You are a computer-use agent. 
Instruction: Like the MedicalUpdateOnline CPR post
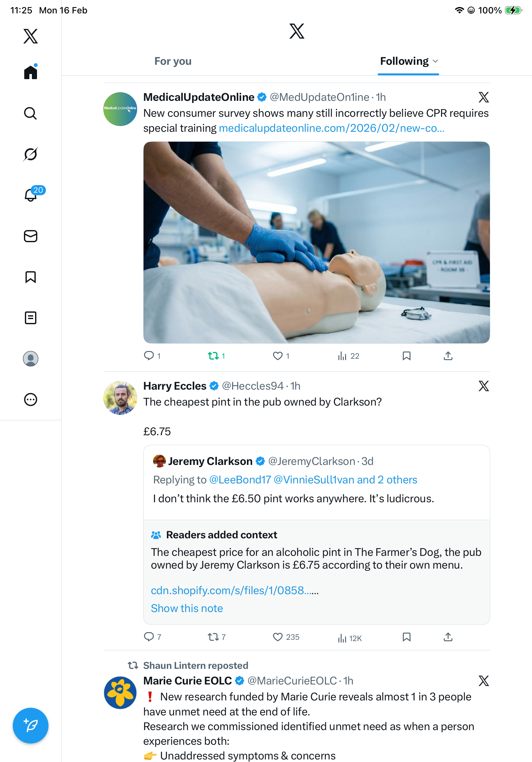(277, 356)
